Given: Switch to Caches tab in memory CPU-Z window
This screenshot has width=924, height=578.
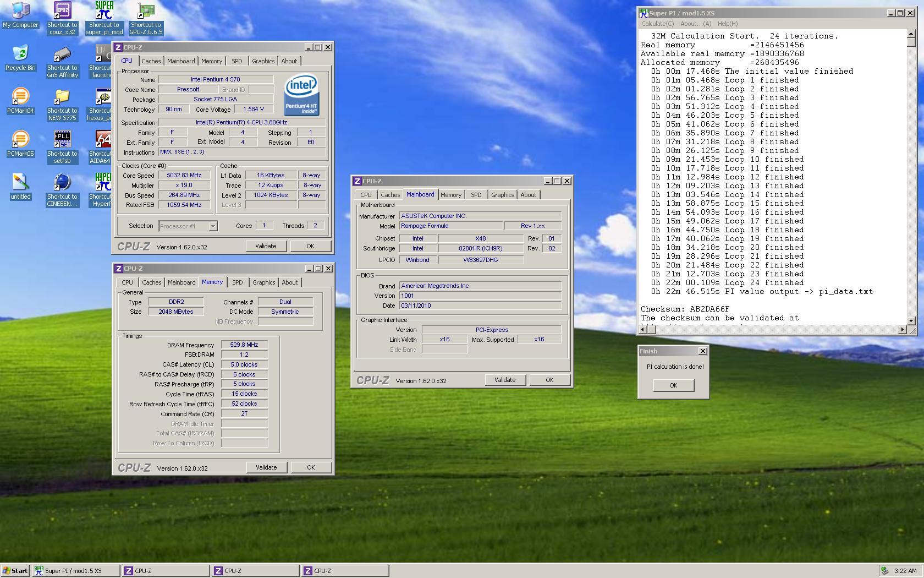Looking at the screenshot, I should click(152, 282).
